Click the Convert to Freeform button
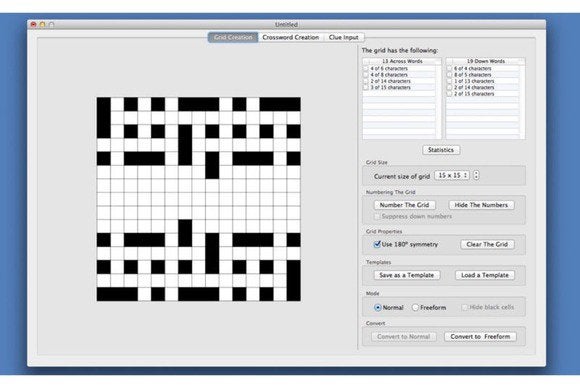580x388 pixels. 480,337
